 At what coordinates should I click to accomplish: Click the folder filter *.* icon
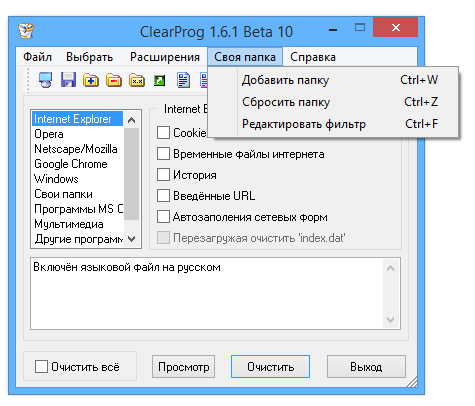[x=137, y=80]
